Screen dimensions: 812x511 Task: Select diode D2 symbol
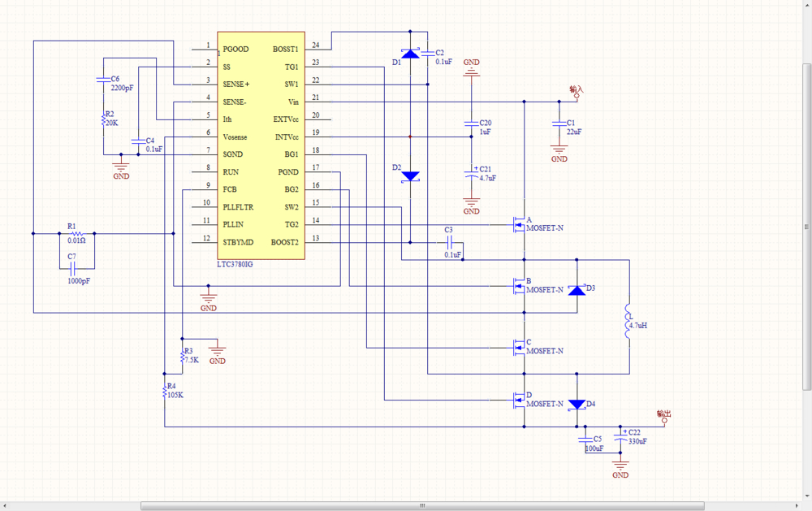[410, 176]
